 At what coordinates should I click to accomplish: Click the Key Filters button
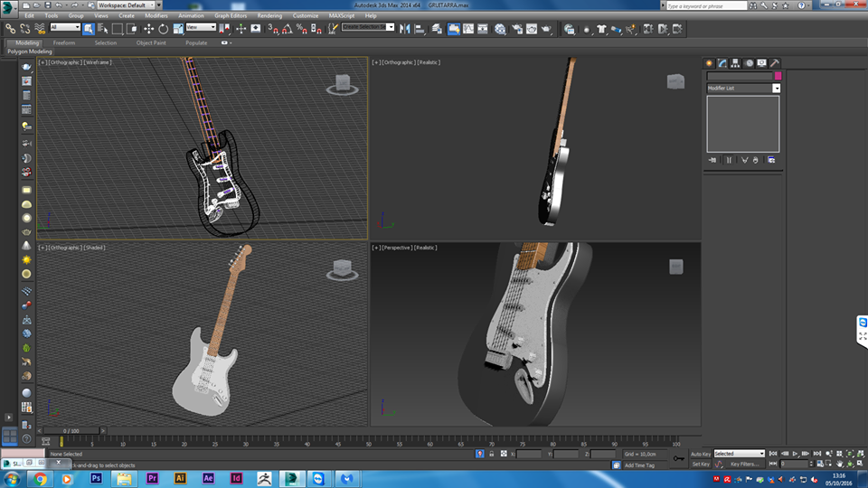click(744, 464)
